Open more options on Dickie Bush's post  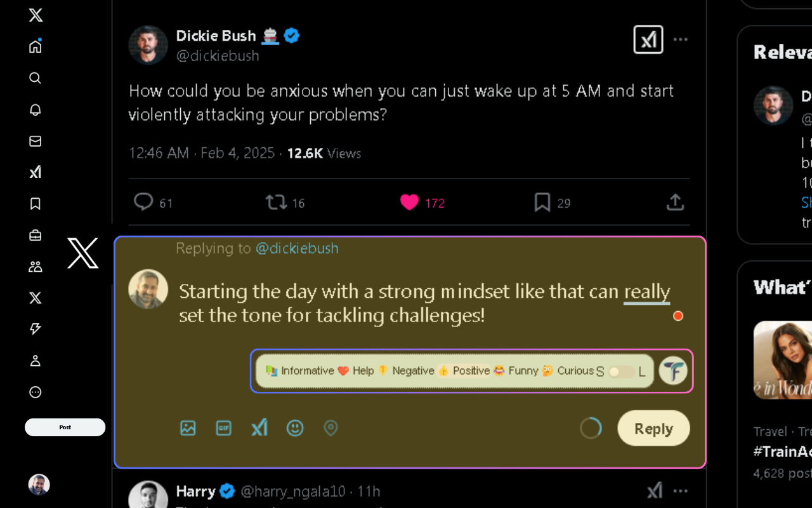pos(681,39)
